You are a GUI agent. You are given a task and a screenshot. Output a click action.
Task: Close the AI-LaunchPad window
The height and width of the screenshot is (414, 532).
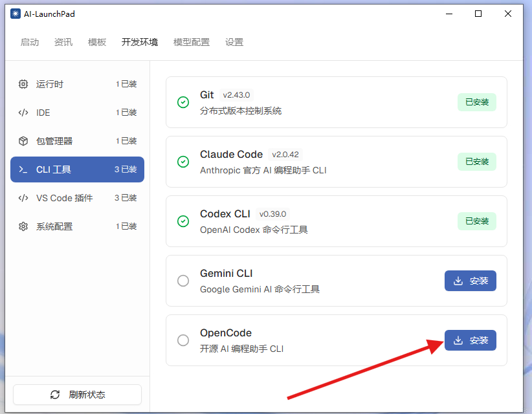508,14
